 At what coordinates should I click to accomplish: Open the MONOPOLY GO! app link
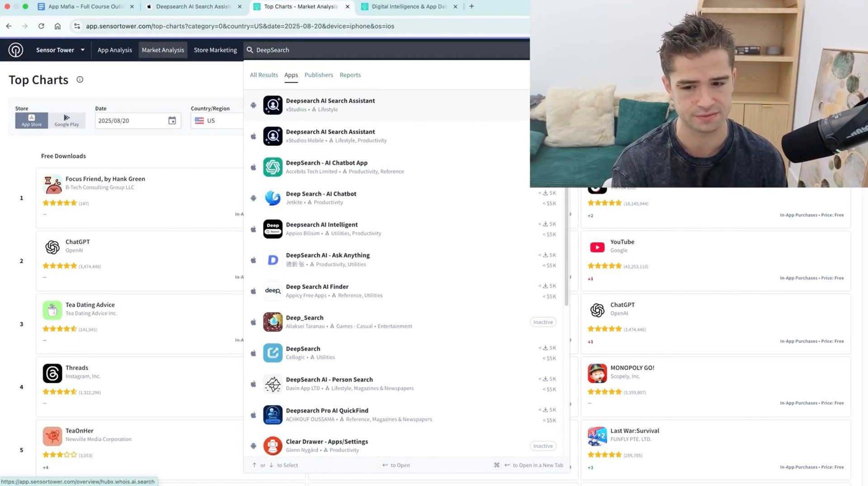(632, 368)
